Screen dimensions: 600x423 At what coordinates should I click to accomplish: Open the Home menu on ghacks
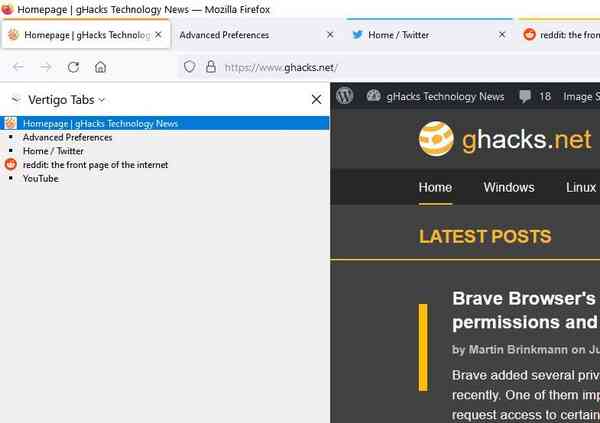(x=435, y=187)
